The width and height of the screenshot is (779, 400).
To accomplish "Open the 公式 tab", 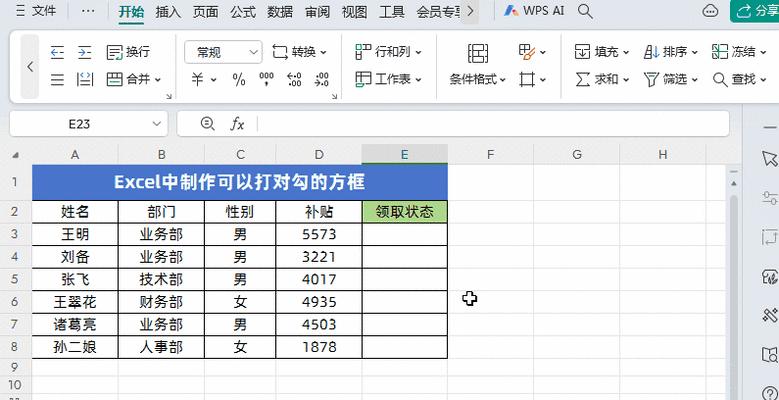I will tap(243, 12).
